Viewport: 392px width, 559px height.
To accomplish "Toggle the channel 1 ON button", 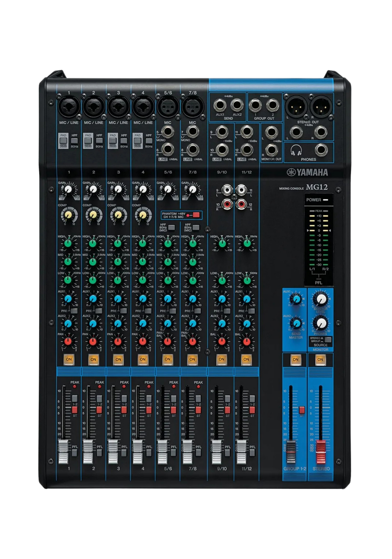I will [x=69, y=359].
